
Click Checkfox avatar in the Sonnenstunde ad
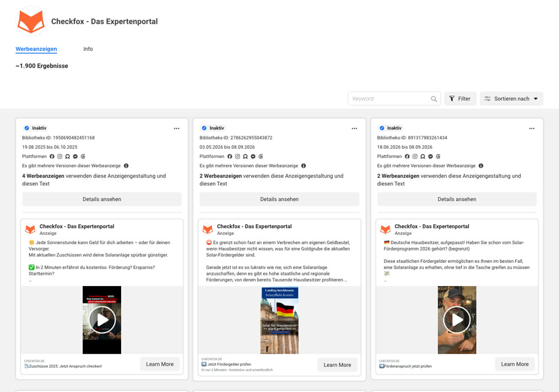pos(30,229)
